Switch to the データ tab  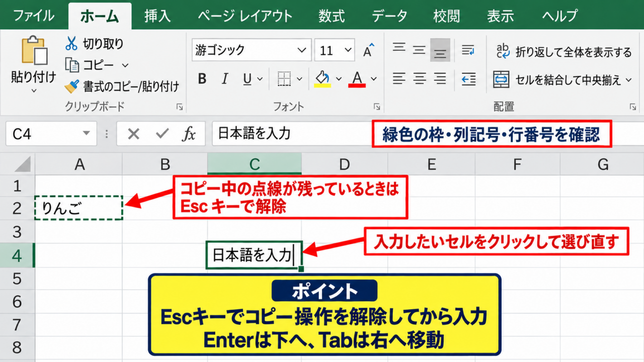click(389, 16)
